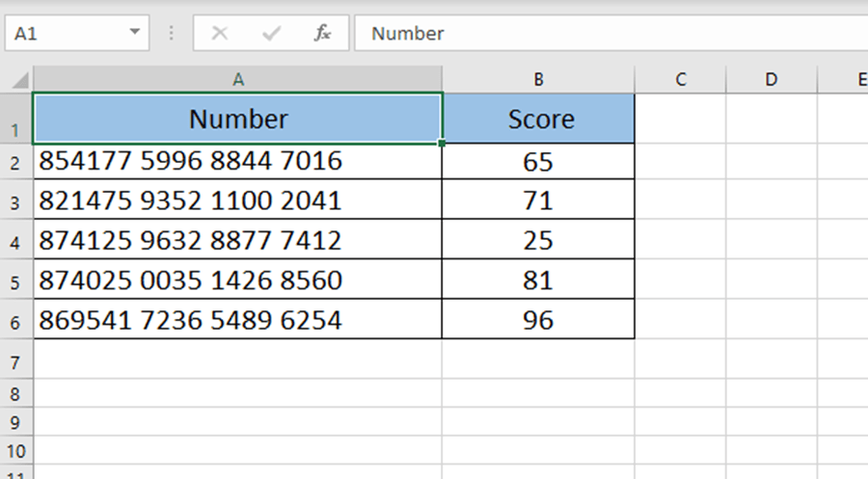The width and height of the screenshot is (868, 479).
Task: Click the Cancel X icon in formula bar
Action: coord(220,33)
